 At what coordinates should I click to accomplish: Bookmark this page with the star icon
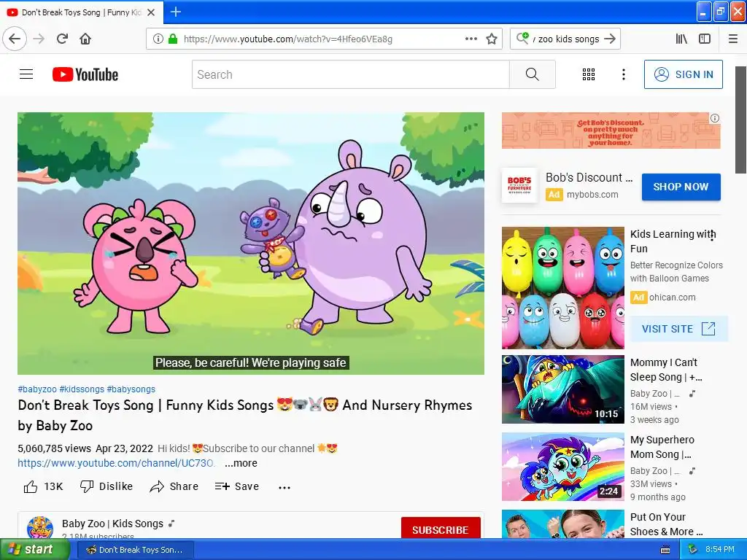[x=492, y=39]
